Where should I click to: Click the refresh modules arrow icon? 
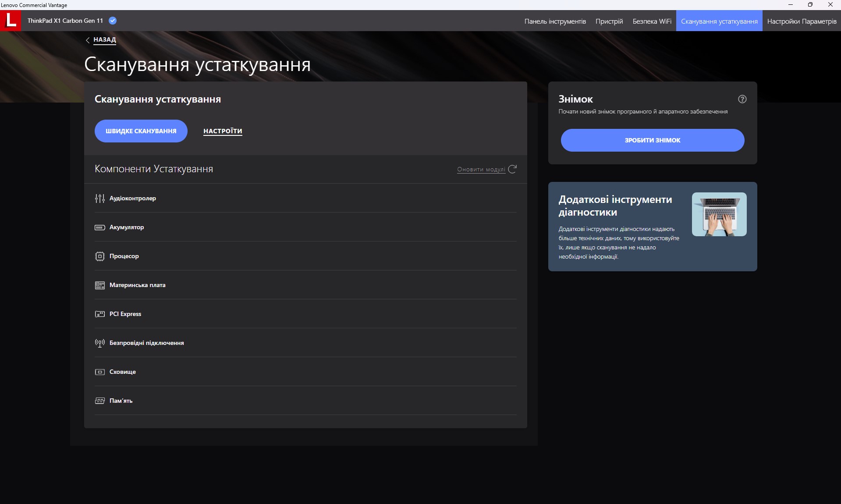512,169
